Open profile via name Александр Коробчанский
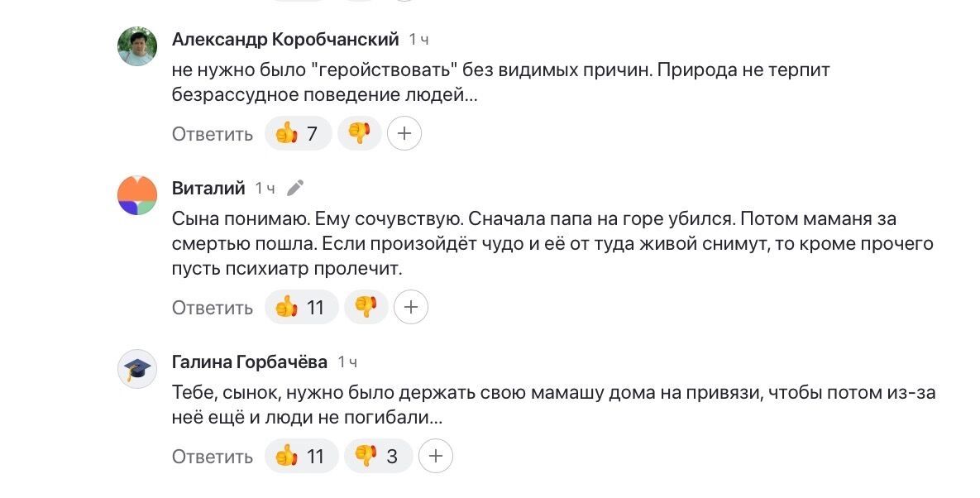 (285, 40)
